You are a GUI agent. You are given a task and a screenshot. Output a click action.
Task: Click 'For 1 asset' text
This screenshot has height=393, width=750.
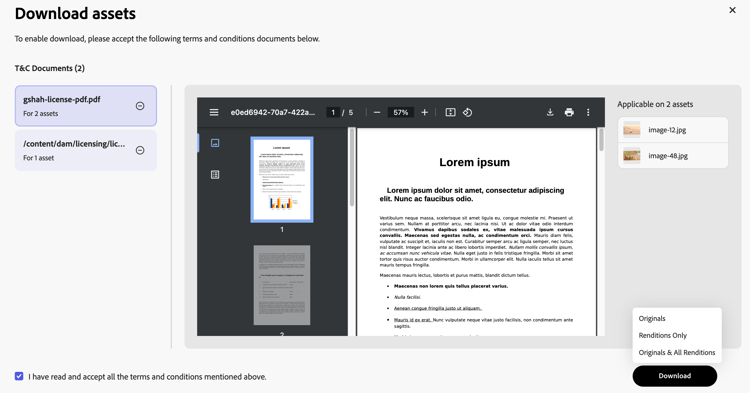click(39, 158)
